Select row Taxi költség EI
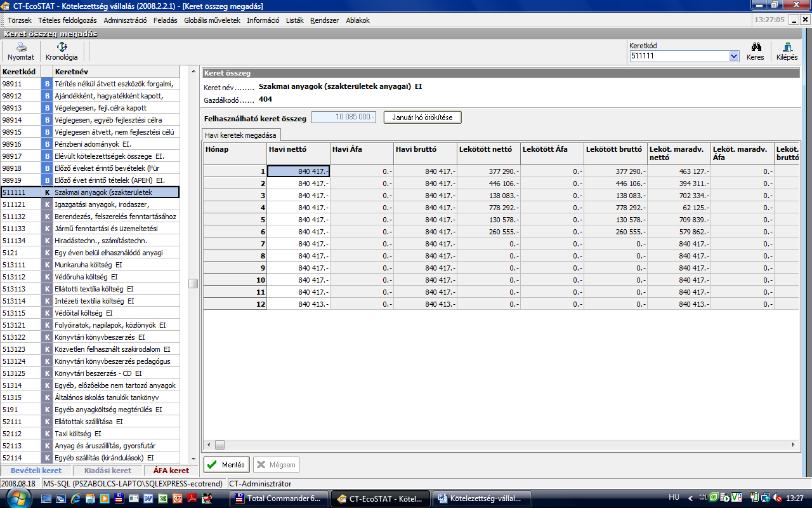The width and height of the screenshot is (812, 508). coord(89,434)
